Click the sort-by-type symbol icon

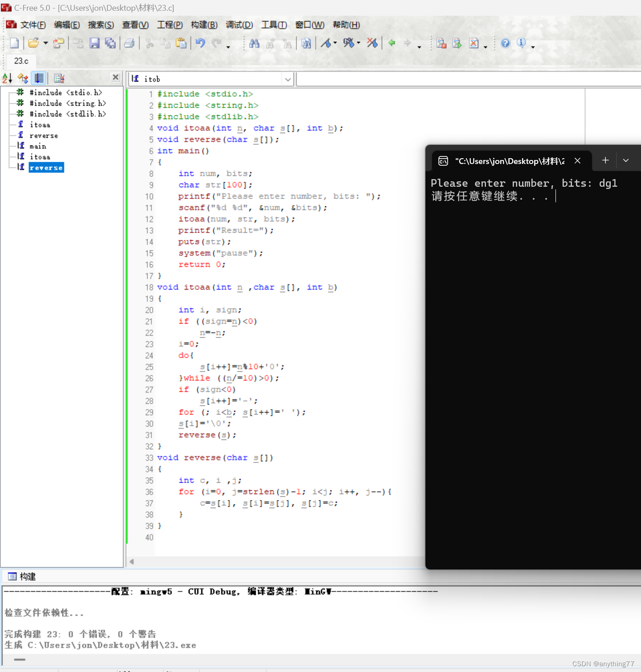pyautogui.click(x=23, y=78)
